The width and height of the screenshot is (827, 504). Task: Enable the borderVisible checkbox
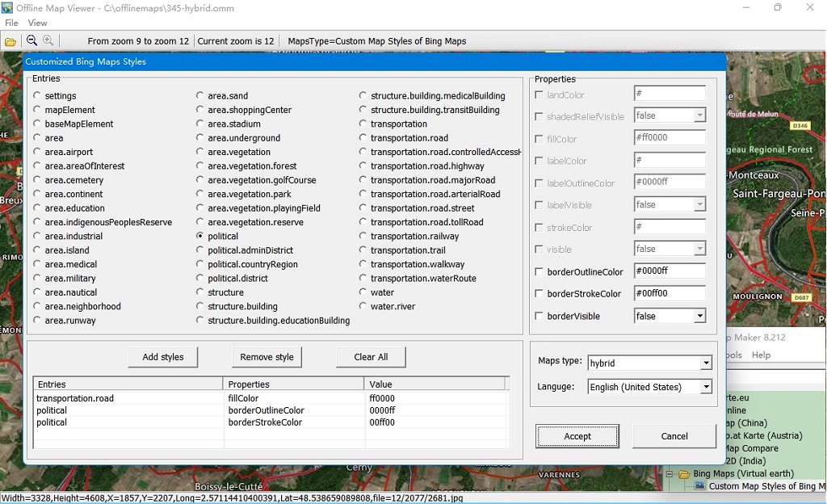(539, 316)
